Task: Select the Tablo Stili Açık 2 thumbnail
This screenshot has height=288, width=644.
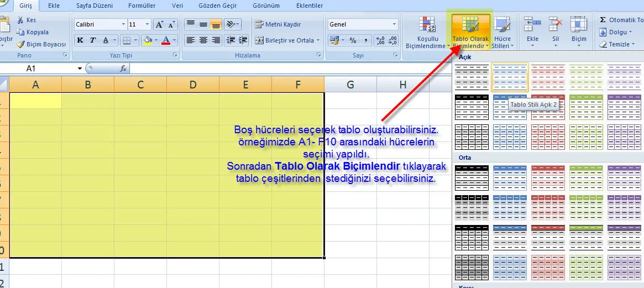Action: [x=510, y=77]
